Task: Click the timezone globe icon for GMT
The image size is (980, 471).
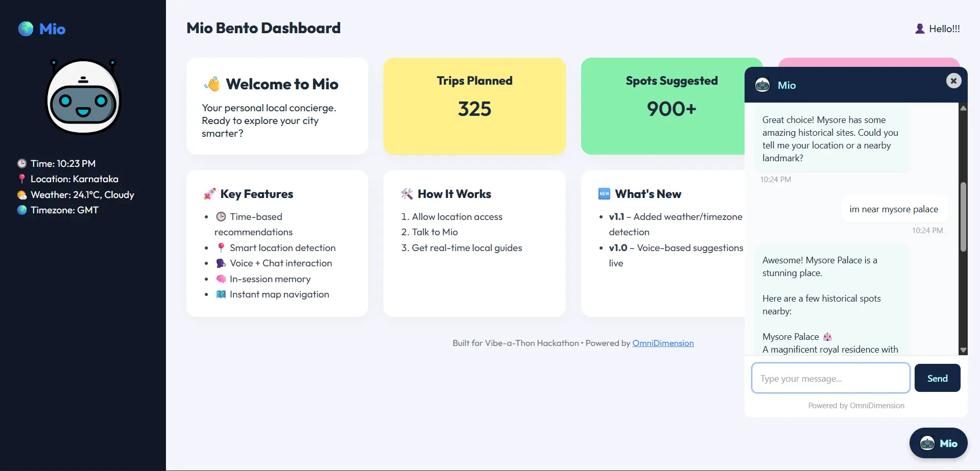Action: pyautogui.click(x=21, y=210)
